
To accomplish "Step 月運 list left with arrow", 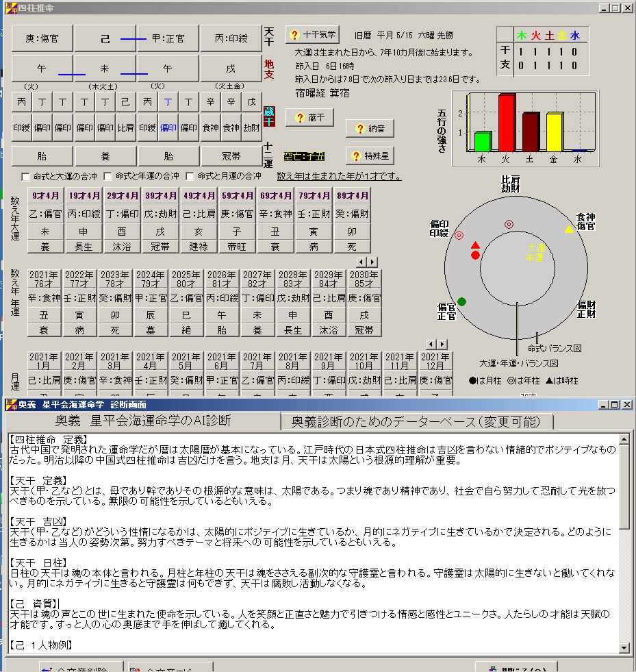I will point(431,344).
